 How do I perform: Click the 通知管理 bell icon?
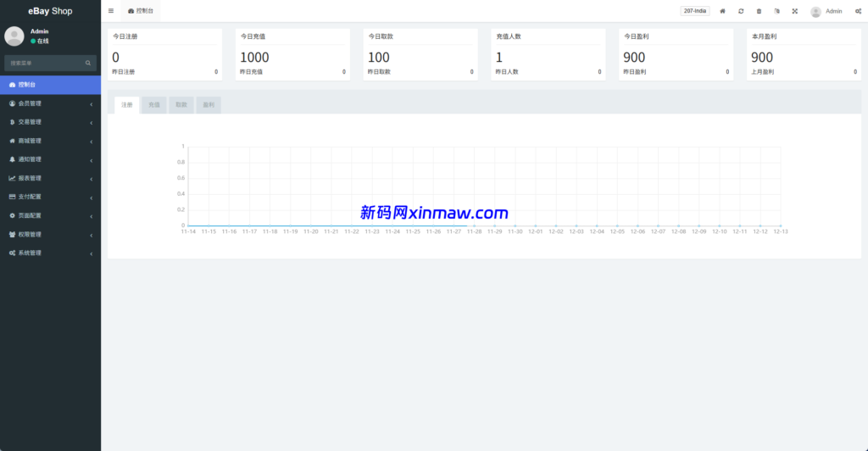click(x=12, y=159)
